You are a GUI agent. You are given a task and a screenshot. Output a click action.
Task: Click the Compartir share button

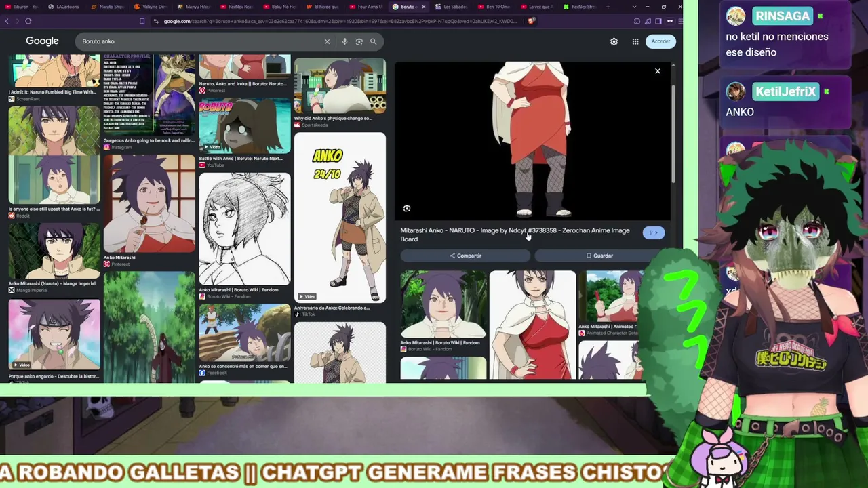tap(465, 256)
